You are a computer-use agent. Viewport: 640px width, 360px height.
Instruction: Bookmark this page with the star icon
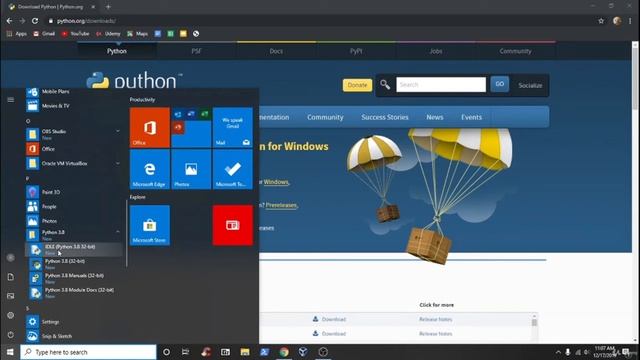click(x=601, y=21)
